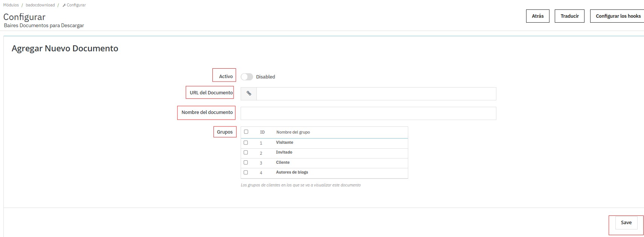Click the Save button
Viewport: 644px width, 237px height.
click(626, 223)
